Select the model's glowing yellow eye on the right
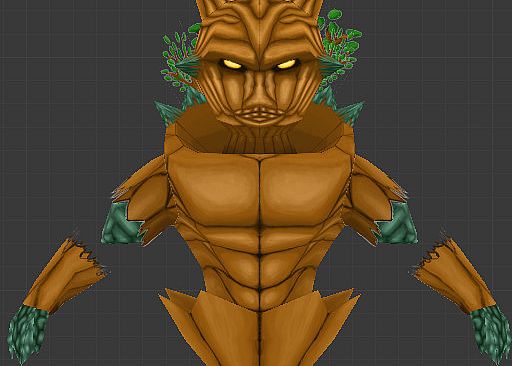 pyautogui.click(x=286, y=64)
